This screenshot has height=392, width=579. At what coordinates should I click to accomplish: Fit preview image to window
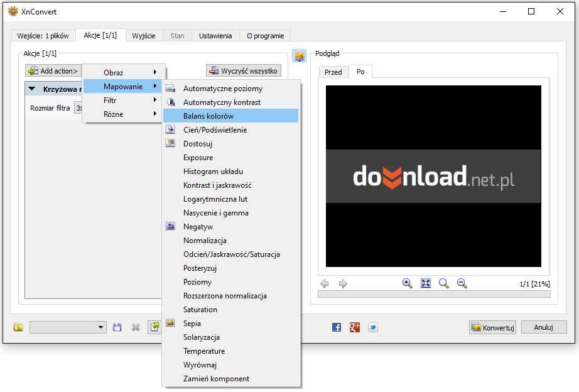[426, 283]
